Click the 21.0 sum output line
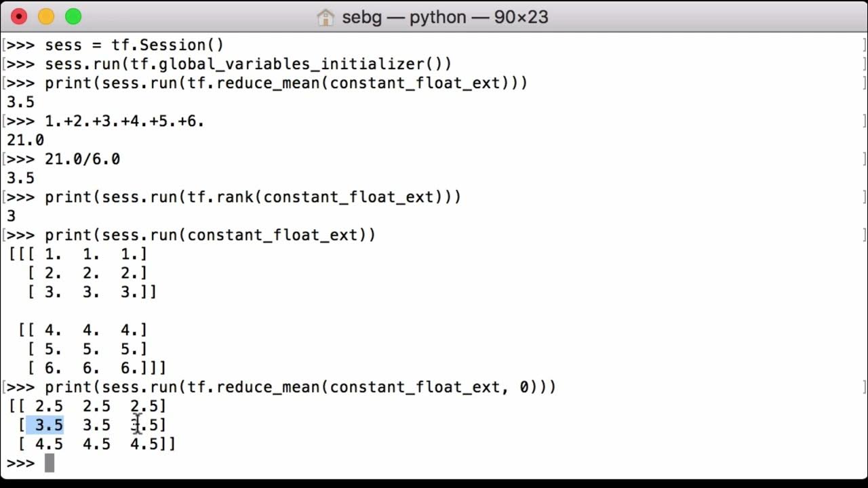The image size is (868, 488). click(25, 140)
